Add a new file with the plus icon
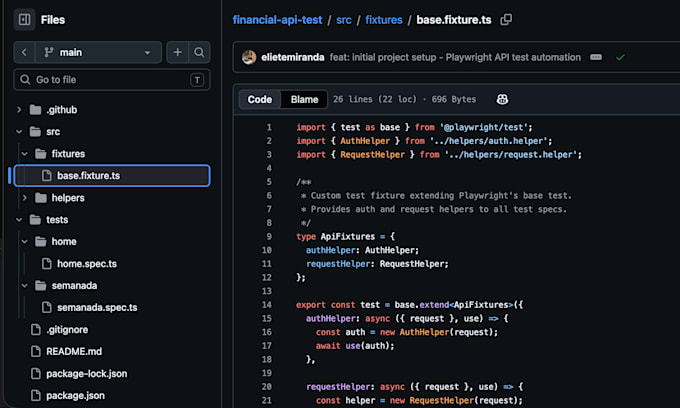Image resolution: width=680 pixels, height=408 pixels. [177, 52]
